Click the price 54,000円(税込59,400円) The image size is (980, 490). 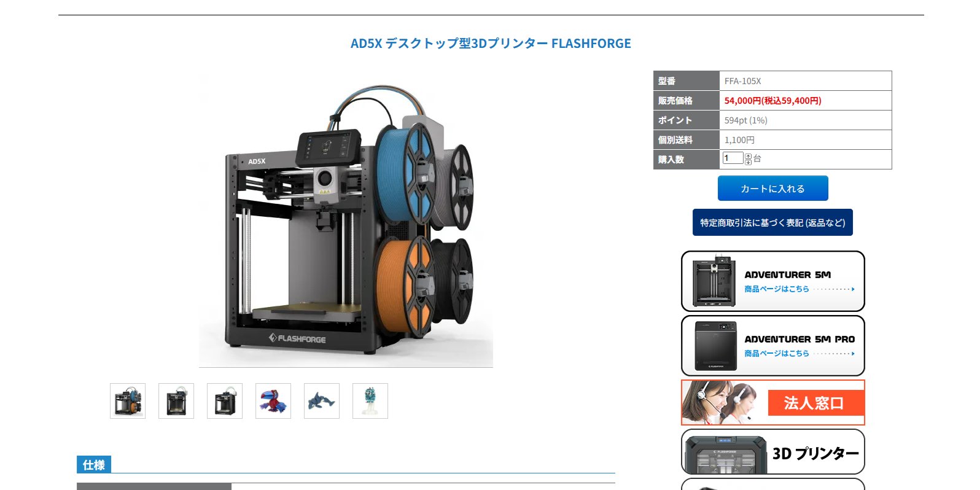(x=772, y=101)
